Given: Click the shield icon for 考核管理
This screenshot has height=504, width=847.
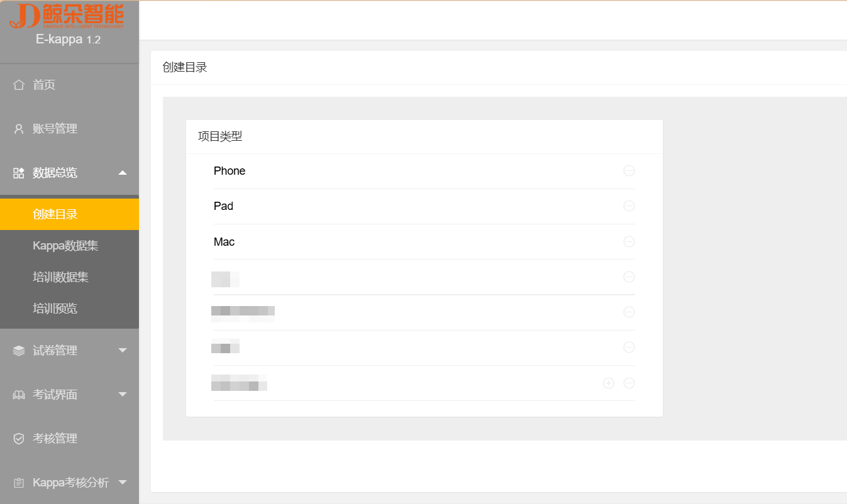Looking at the screenshot, I should (x=19, y=439).
